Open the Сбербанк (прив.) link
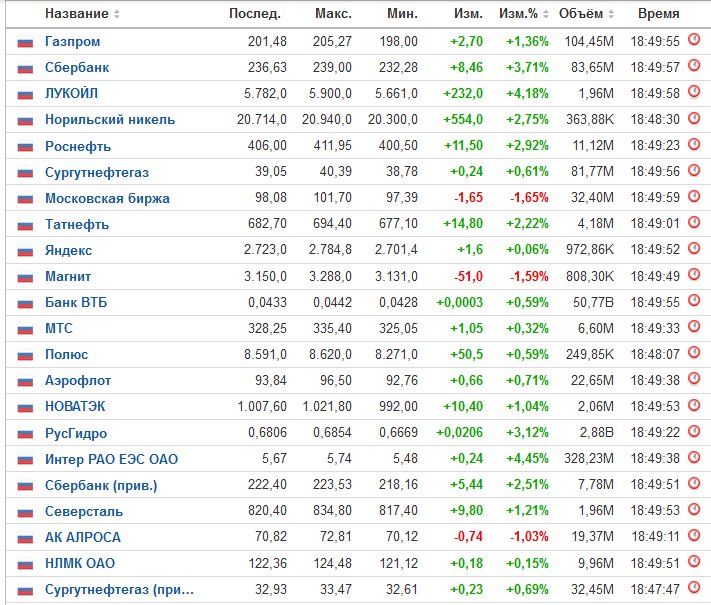This screenshot has width=711, height=605. (101, 485)
